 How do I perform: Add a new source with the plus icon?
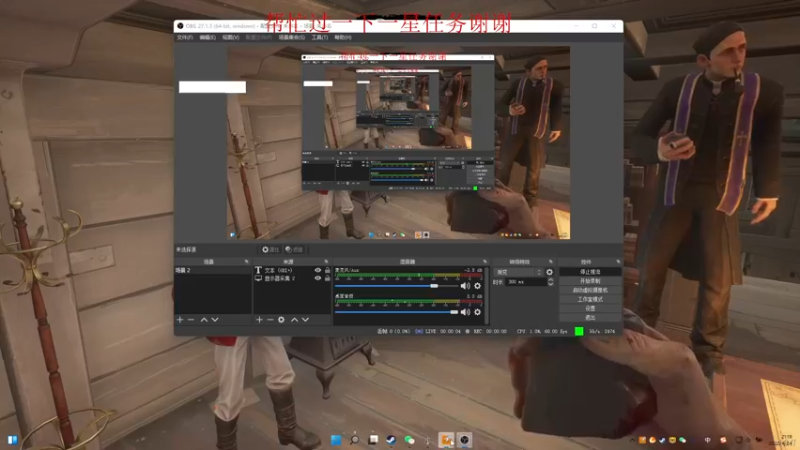coord(259,320)
